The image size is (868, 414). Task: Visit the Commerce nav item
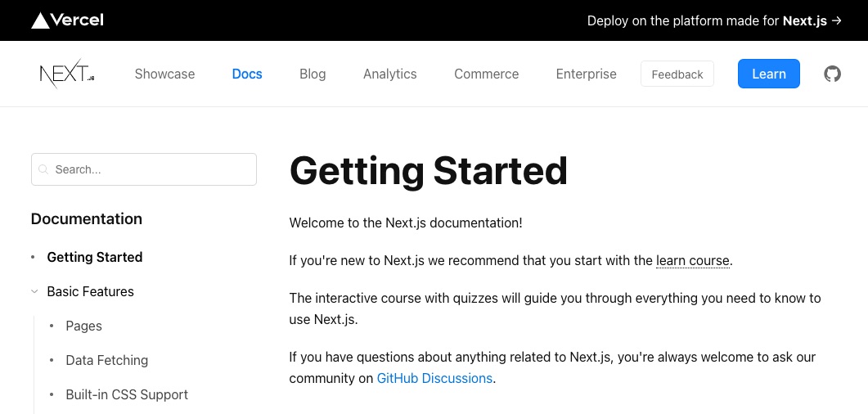[x=486, y=74]
